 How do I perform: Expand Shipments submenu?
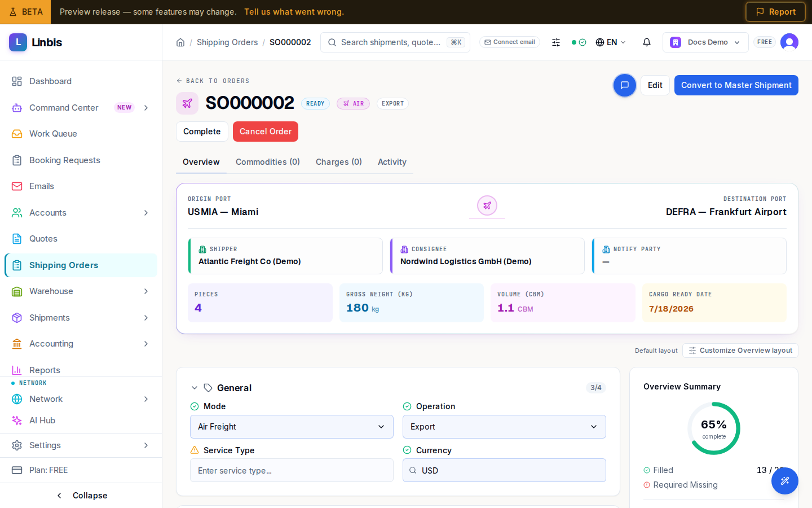(146, 318)
